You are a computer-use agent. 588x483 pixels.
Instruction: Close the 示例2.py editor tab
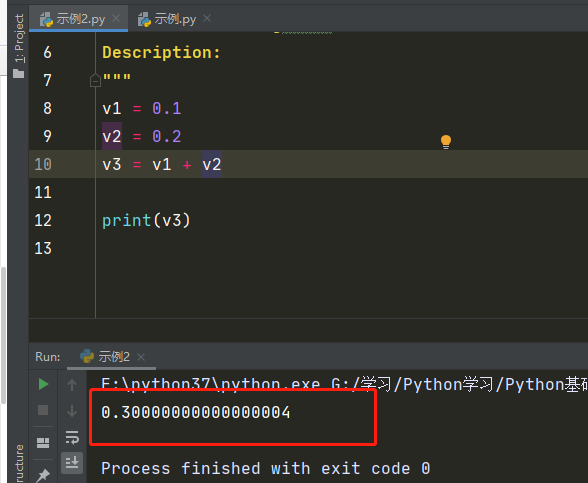point(116,18)
